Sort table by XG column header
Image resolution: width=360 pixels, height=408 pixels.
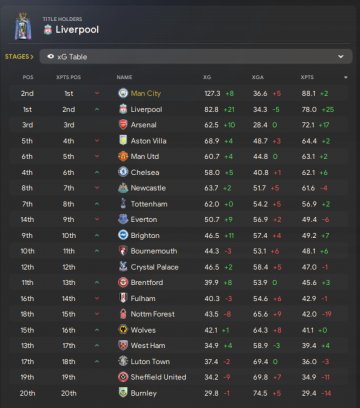coord(207,77)
